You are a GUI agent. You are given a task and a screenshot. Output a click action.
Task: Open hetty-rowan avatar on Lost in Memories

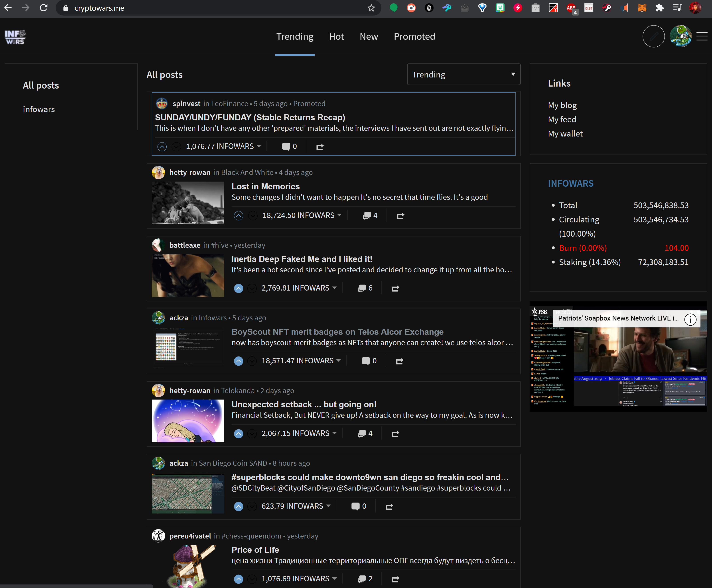158,172
